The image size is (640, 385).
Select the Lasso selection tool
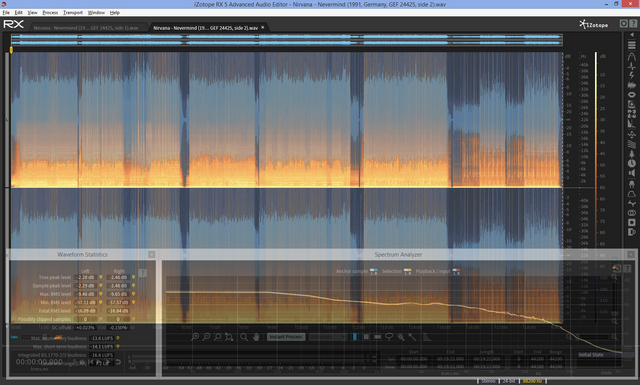coord(389,337)
